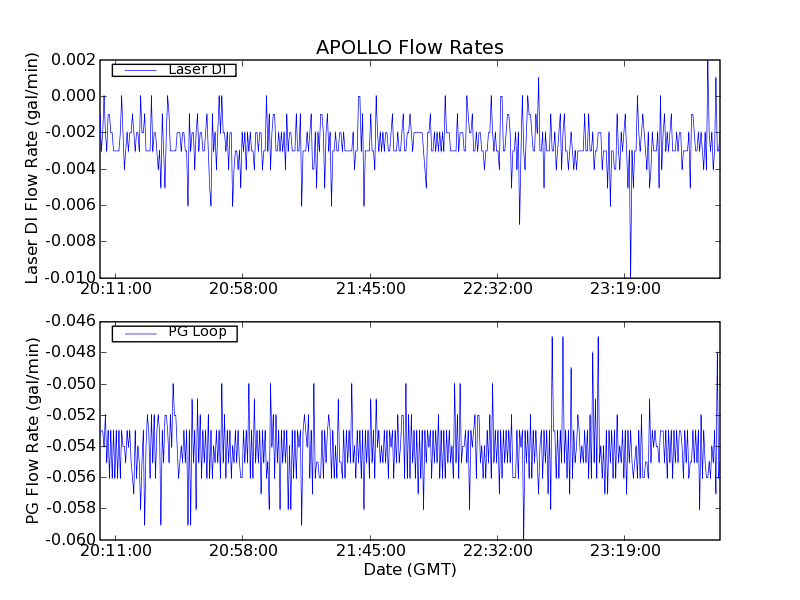
Task: Pick the -0.056 tick on PG plot
Action: click(70, 477)
